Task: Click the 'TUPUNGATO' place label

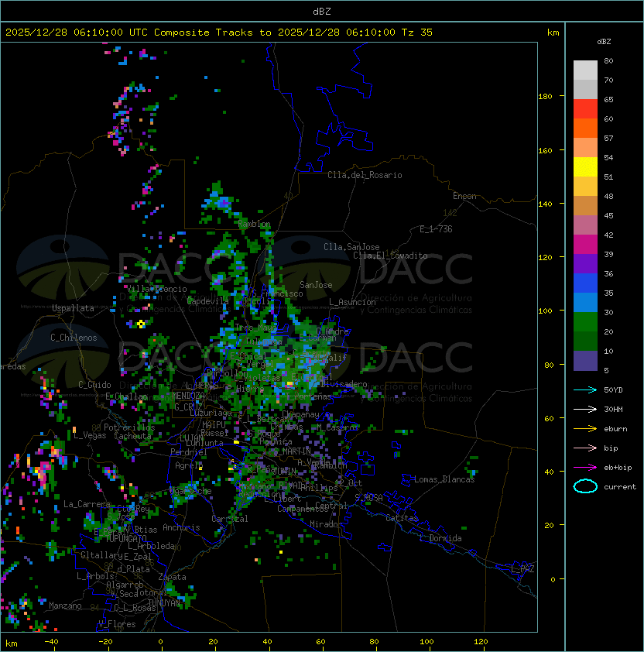Action: [126, 538]
